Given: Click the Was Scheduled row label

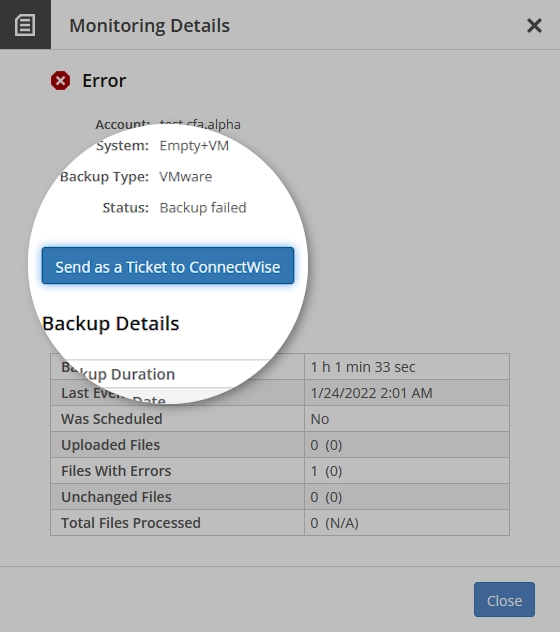Looking at the screenshot, I should click(x=112, y=419).
